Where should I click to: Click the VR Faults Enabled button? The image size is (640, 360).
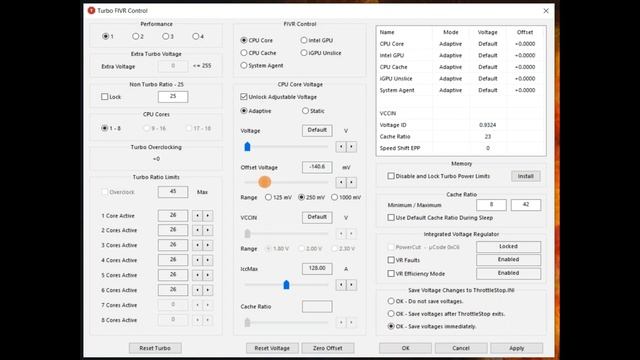click(x=509, y=260)
